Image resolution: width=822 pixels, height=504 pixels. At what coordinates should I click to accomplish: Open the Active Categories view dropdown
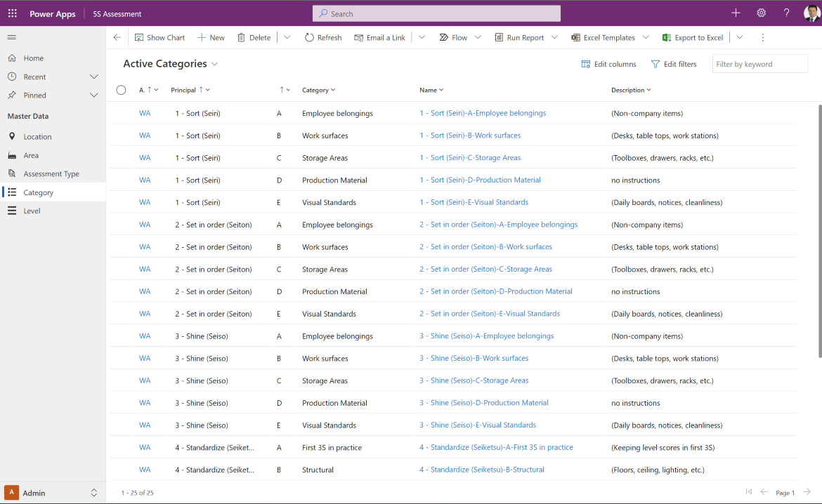(x=214, y=64)
